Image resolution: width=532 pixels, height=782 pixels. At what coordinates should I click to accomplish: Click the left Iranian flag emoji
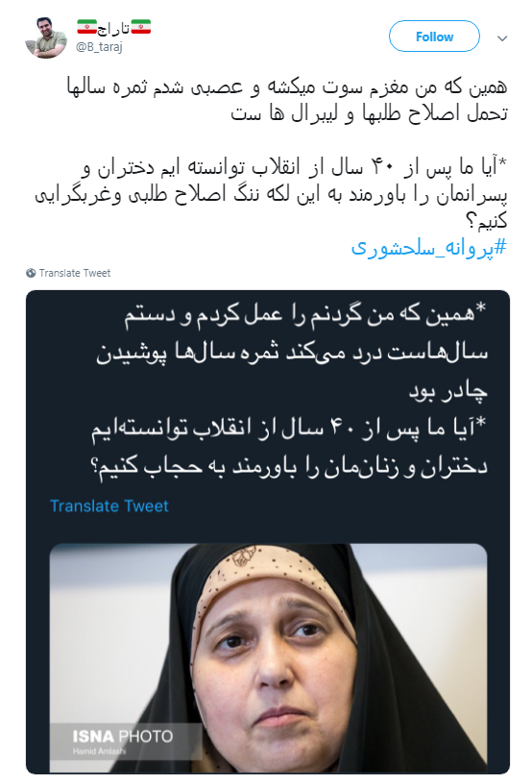(86, 27)
